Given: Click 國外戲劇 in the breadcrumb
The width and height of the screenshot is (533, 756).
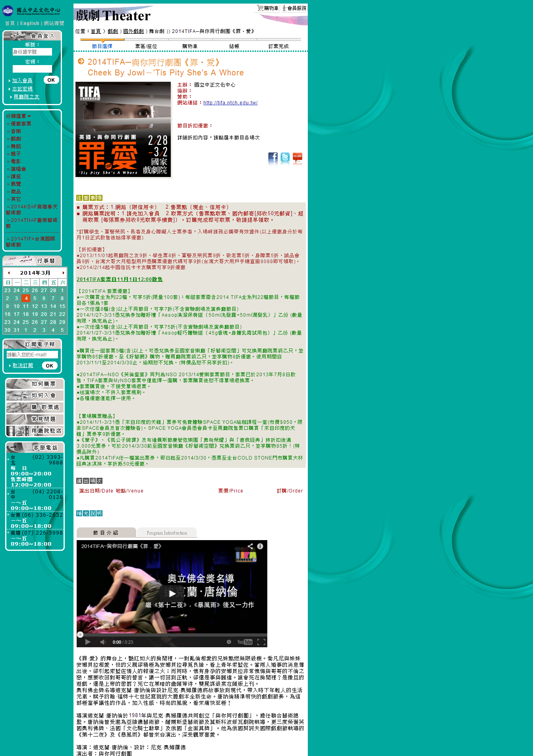Looking at the screenshot, I should [x=133, y=31].
